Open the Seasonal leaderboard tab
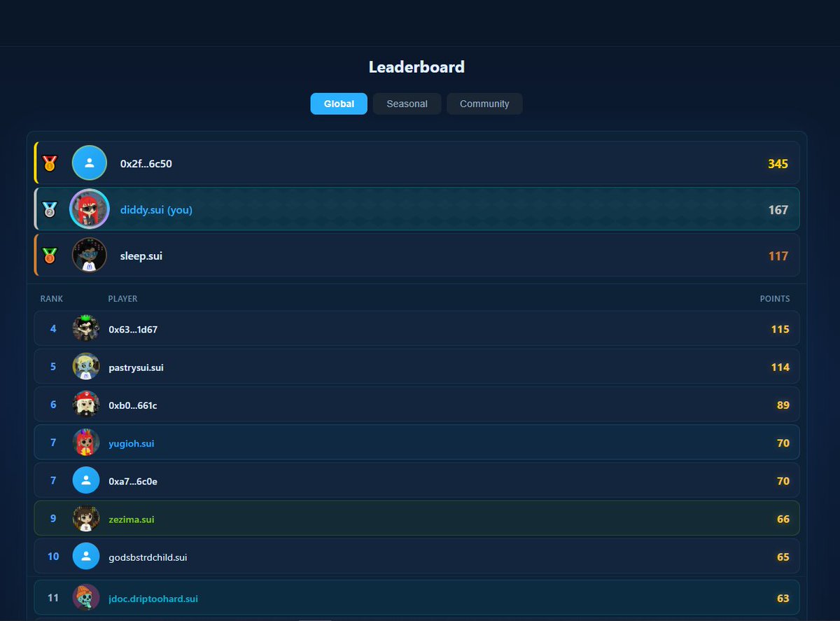This screenshot has width=840, height=621. pos(407,104)
